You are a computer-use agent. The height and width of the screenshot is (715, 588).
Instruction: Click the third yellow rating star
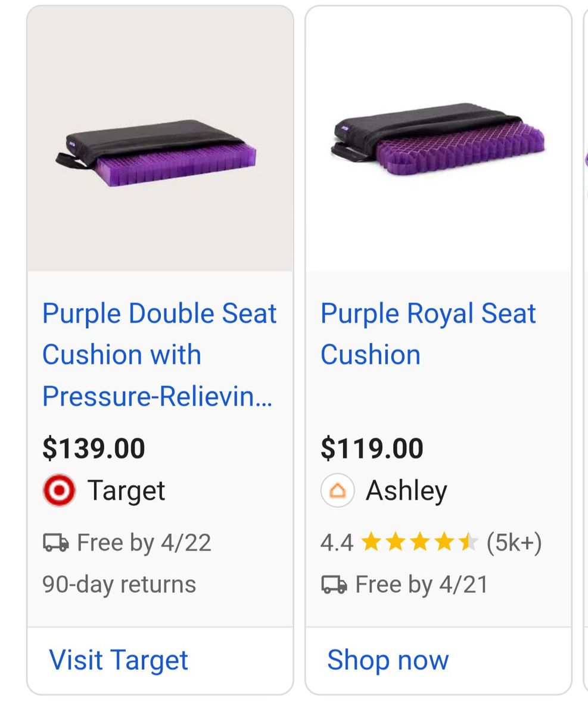point(419,542)
